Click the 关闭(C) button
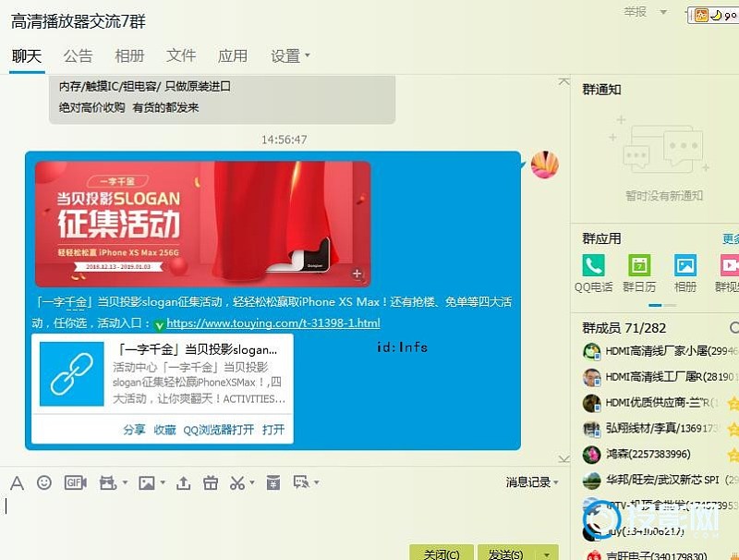This screenshot has width=739, height=560. (442, 554)
